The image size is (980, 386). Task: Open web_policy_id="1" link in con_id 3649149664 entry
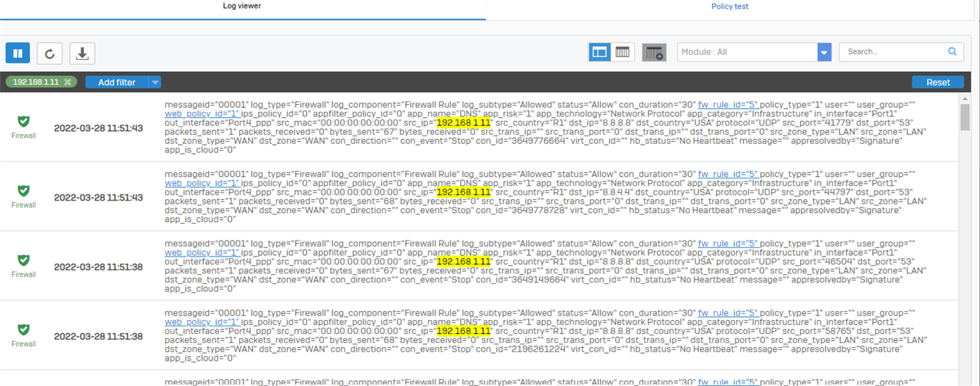click(202, 252)
